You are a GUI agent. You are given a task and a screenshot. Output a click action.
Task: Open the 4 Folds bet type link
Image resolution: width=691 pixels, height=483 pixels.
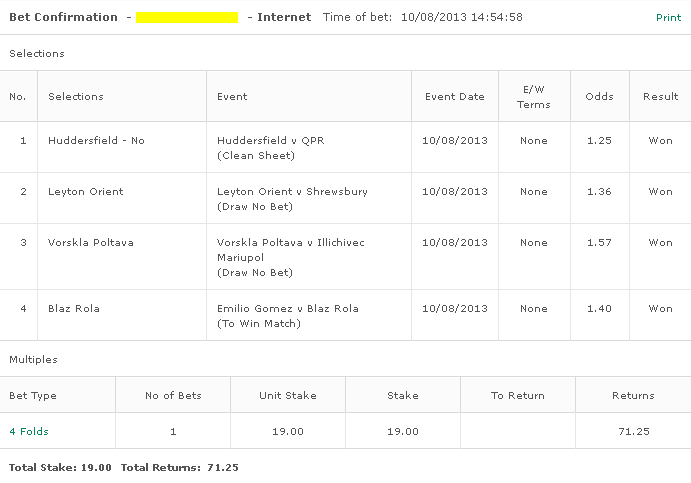pyautogui.click(x=29, y=431)
